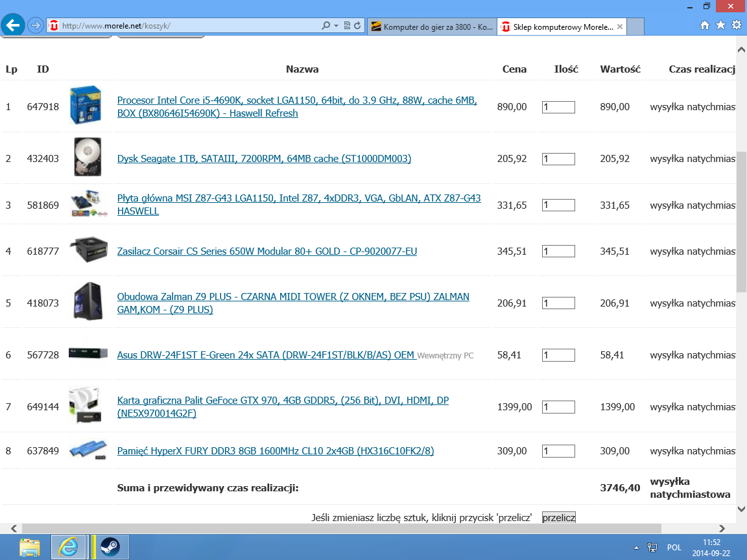Click the vertical scrollbar up arrow
The width and height of the screenshot is (747, 560).
(x=741, y=49)
